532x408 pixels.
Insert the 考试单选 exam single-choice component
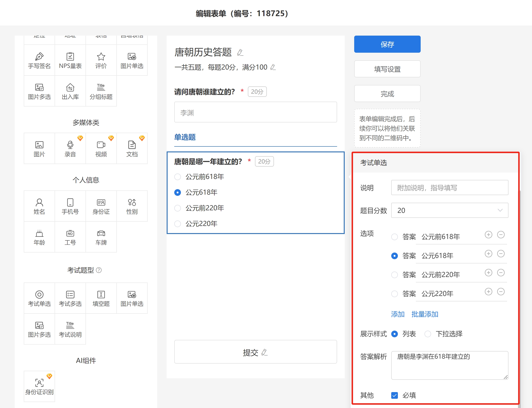coord(39,298)
